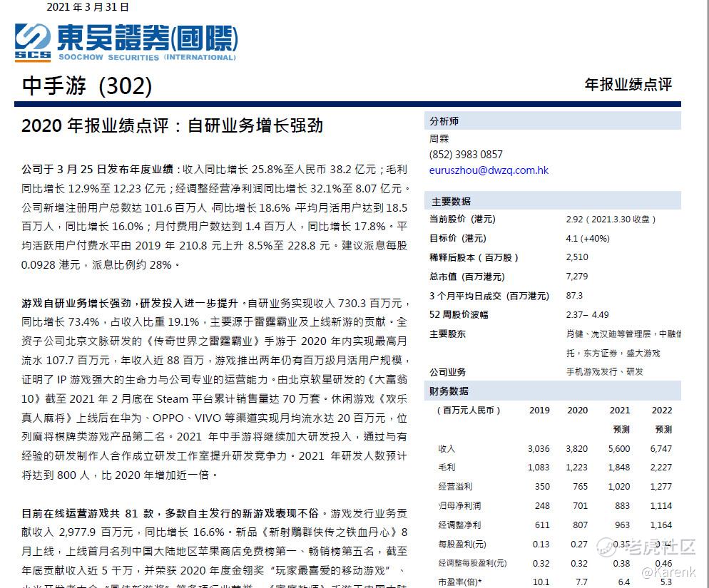Select the 2021 revenue forecast 5,600
This screenshot has width=709, height=588.
(x=619, y=449)
